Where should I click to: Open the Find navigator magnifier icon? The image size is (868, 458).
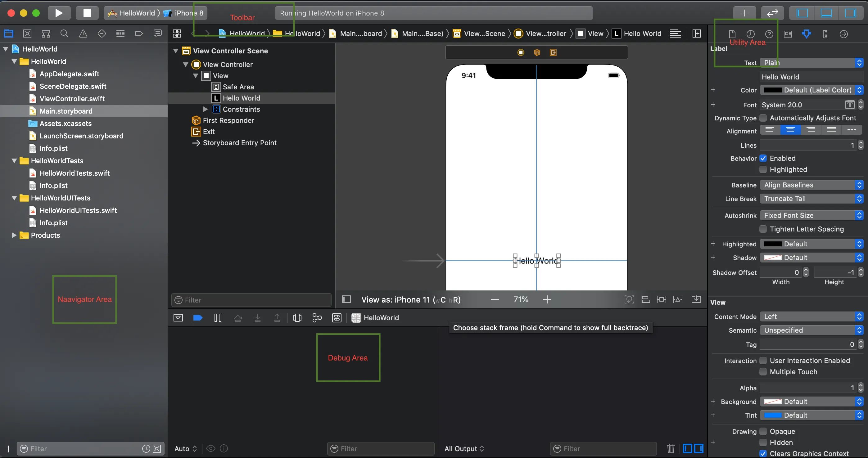pyautogui.click(x=64, y=34)
